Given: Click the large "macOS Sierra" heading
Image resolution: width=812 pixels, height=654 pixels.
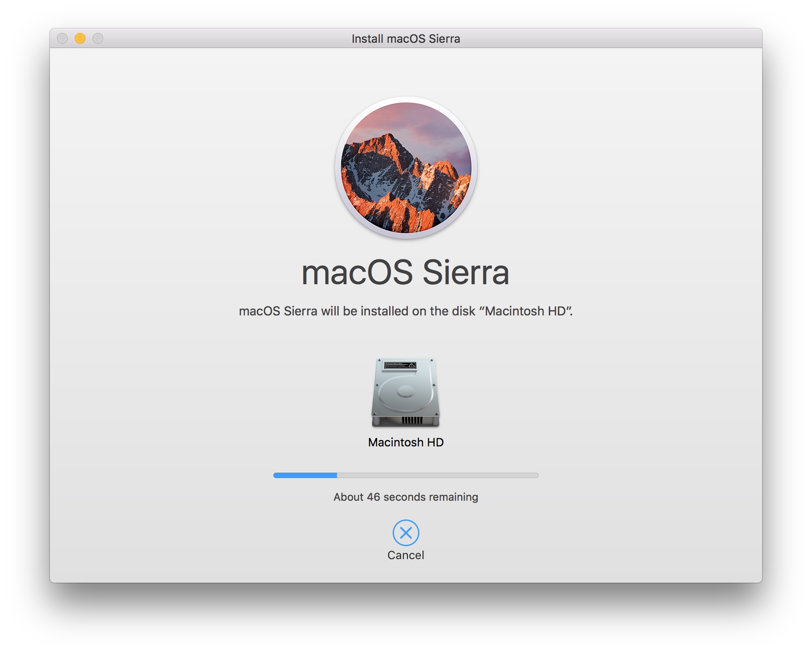Looking at the screenshot, I should 405,273.
